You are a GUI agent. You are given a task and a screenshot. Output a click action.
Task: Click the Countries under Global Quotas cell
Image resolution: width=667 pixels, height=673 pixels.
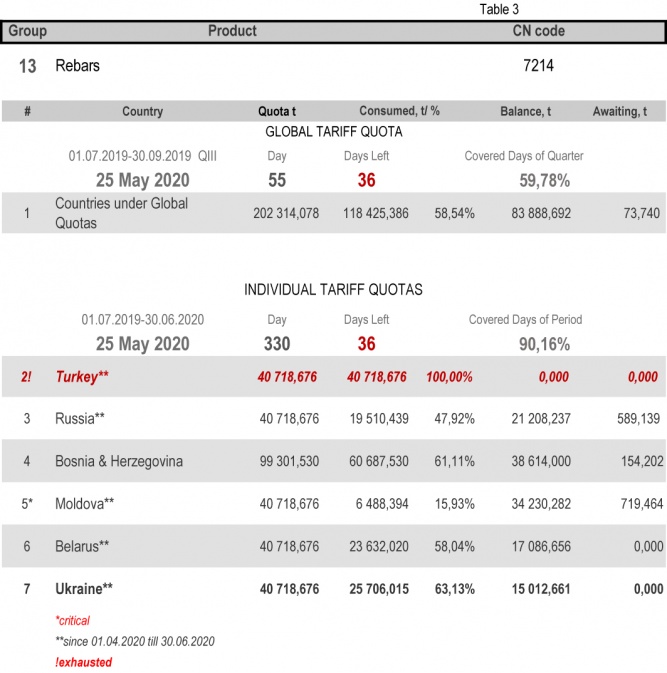121,213
